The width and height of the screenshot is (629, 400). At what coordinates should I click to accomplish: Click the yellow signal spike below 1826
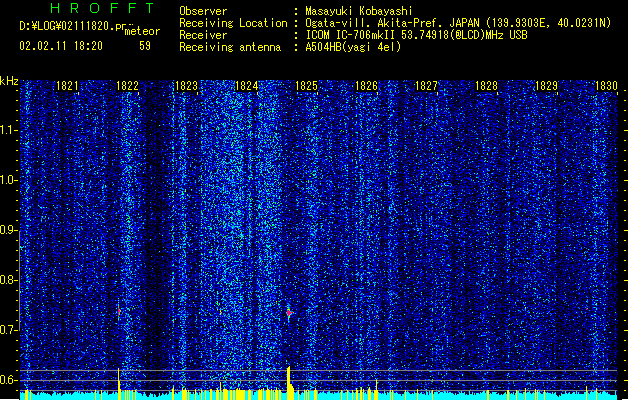click(x=376, y=389)
